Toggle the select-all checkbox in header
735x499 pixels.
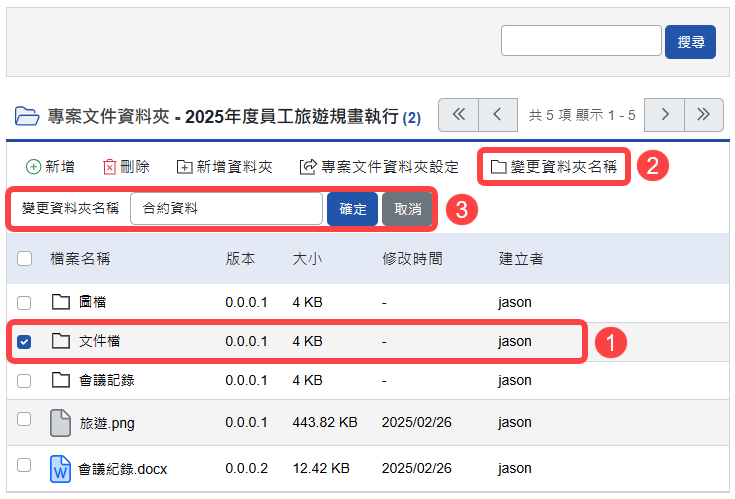pyautogui.click(x=25, y=259)
